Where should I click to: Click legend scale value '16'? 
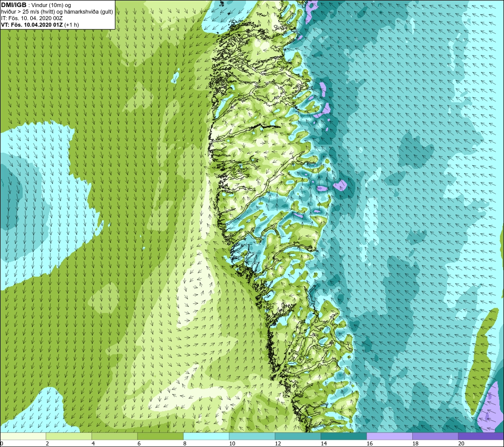(369, 443)
